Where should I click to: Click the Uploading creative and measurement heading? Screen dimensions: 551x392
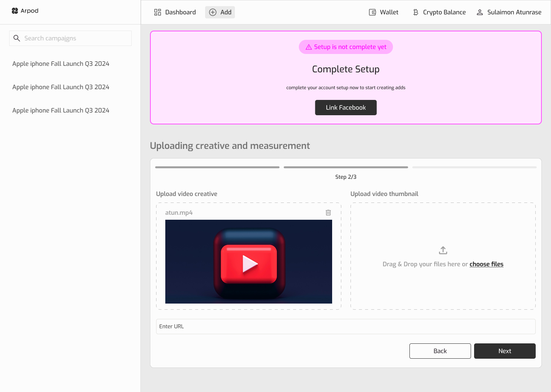click(x=230, y=146)
